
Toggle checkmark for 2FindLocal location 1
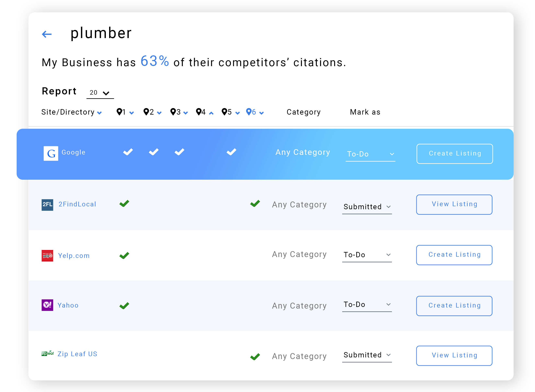pos(124,204)
